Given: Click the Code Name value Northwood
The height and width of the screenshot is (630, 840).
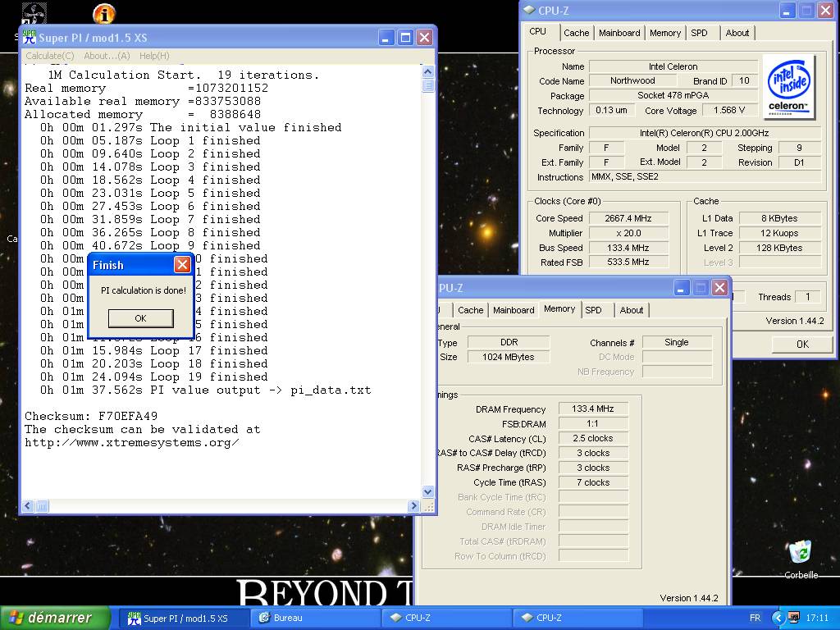Looking at the screenshot, I should click(632, 80).
